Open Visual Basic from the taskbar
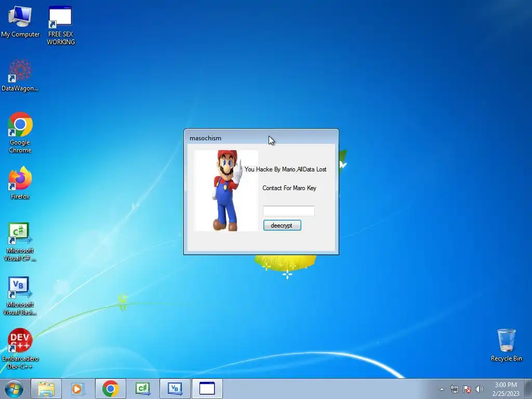The height and width of the screenshot is (399, 532). (175, 389)
